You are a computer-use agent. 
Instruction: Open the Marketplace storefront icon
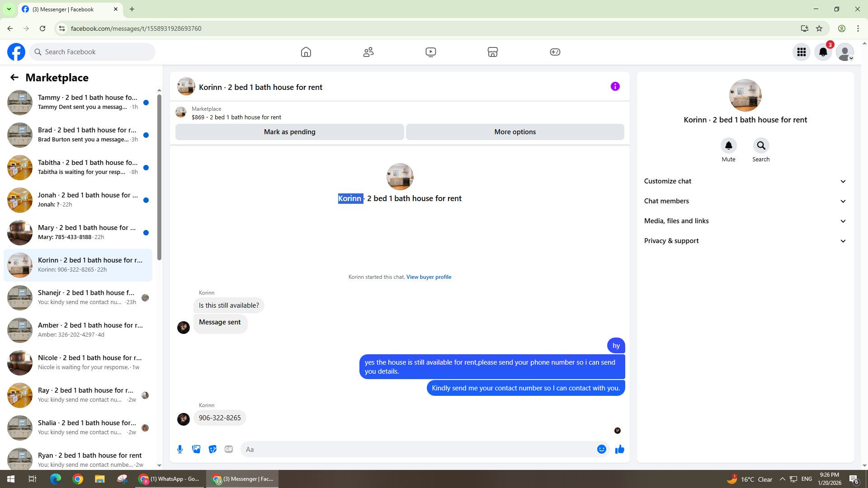pyautogui.click(x=493, y=52)
